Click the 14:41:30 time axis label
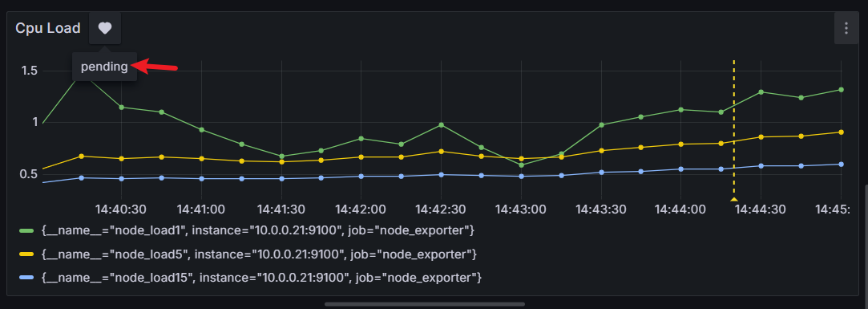The height and width of the screenshot is (309, 868). [281, 209]
